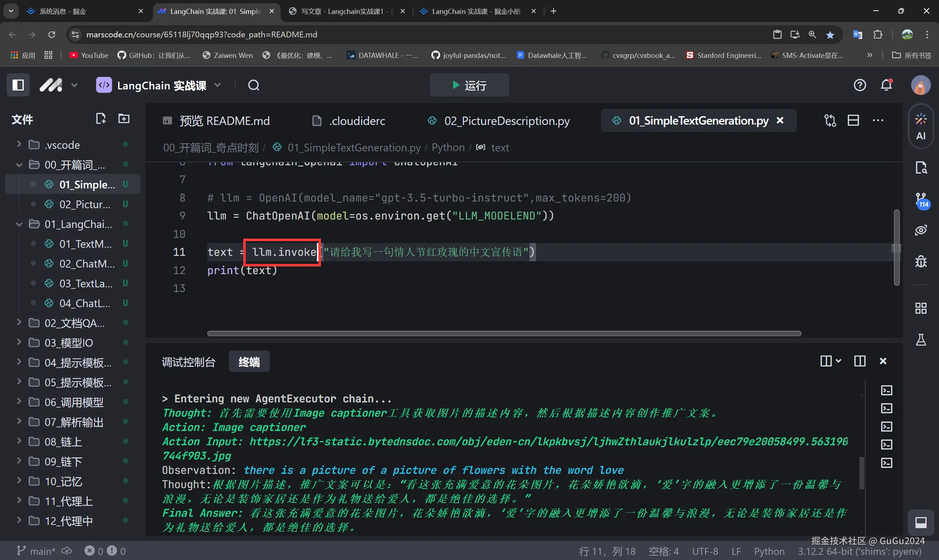Screen dimensions: 939x560
Task: Open the search magnifier in the top bar
Action: click(253, 85)
